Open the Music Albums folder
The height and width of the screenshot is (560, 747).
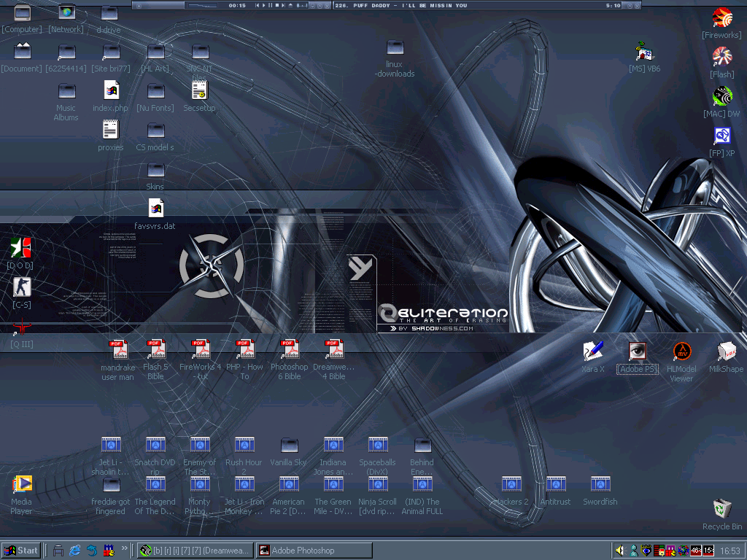coord(66,102)
